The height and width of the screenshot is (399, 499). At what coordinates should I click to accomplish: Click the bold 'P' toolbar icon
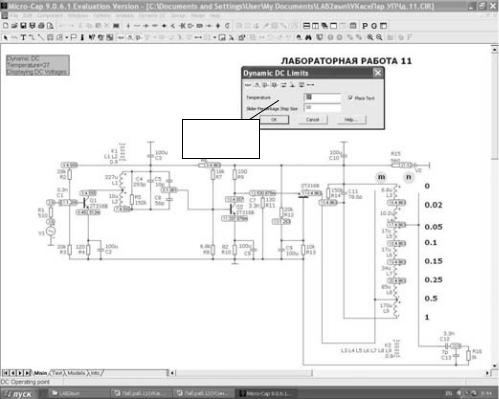[x=365, y=26]
